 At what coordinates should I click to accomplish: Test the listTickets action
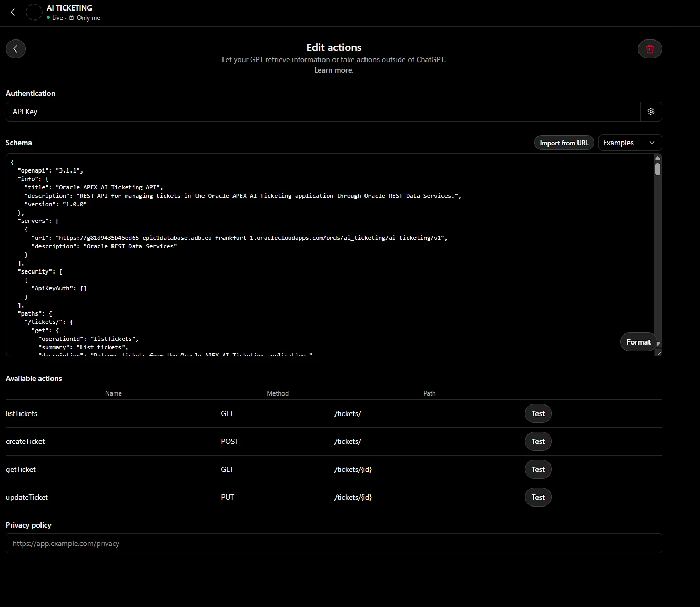click(538, 413)
